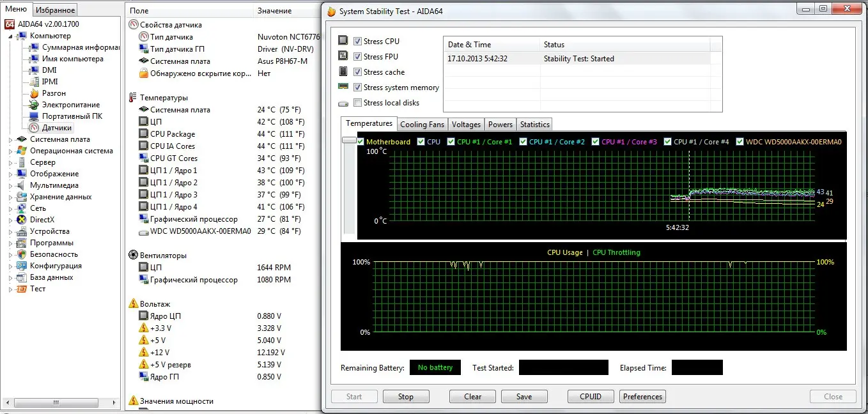Uncheck the Stress CPU checkbox
Screen dimensions: 868x414
[357, 42]
